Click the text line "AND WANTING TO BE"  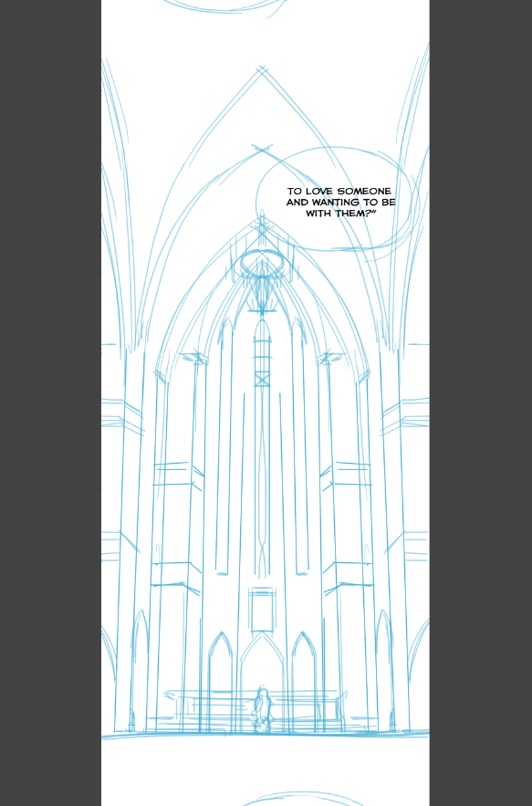(340, 203)
